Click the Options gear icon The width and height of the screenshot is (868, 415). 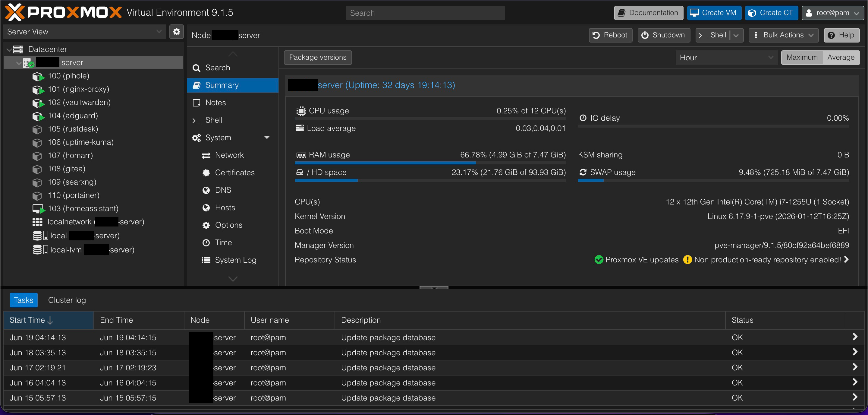206,226
